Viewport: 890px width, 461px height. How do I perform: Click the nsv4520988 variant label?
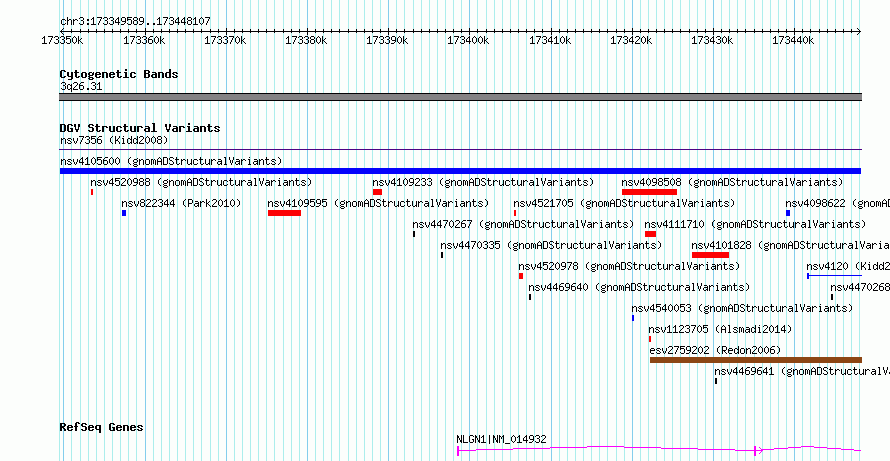[201, 182]
